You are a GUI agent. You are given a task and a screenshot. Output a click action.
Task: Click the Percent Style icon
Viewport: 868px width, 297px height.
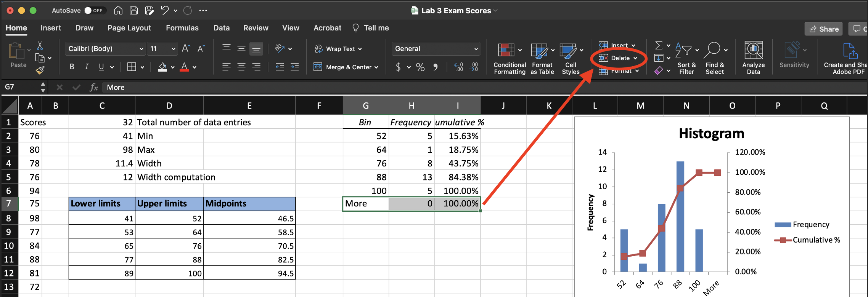(420, 67)
